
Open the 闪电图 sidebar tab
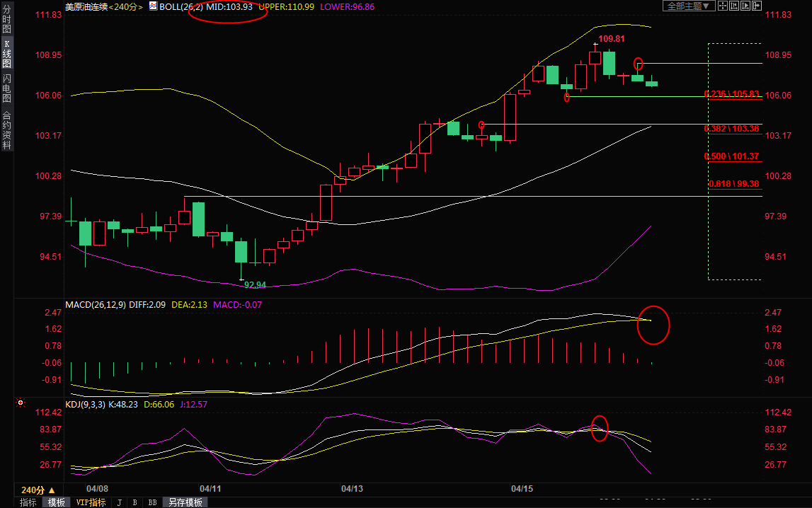6,88
